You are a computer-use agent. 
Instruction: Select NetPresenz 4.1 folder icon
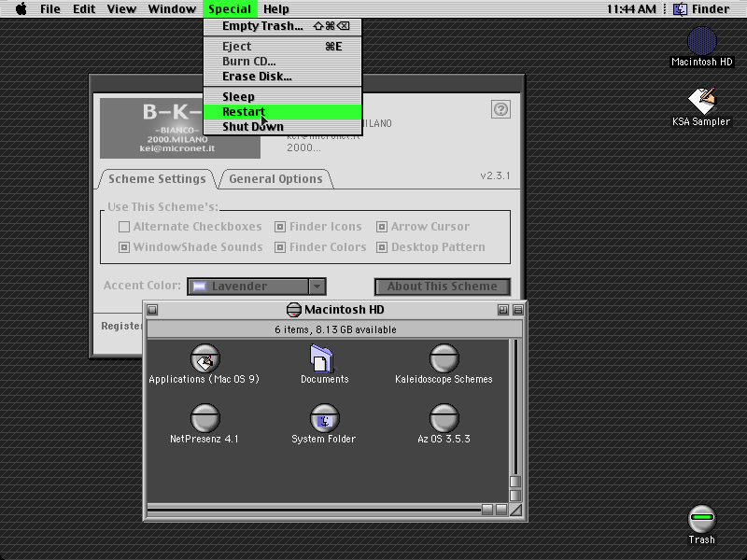[x=205, y=418]
